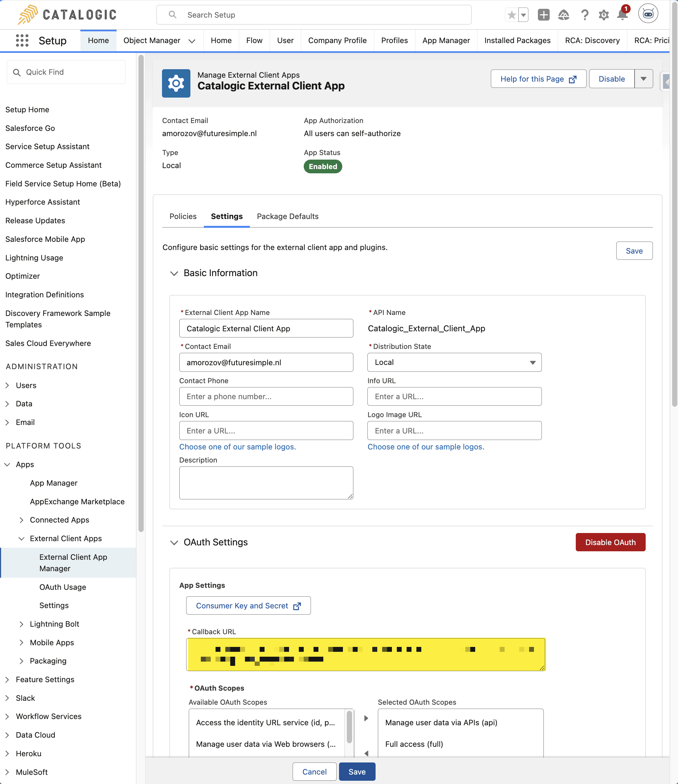The width and height of the screenshot is (678, 784).
Task: Switch to the Policies tab
Action: click(183, 216)
